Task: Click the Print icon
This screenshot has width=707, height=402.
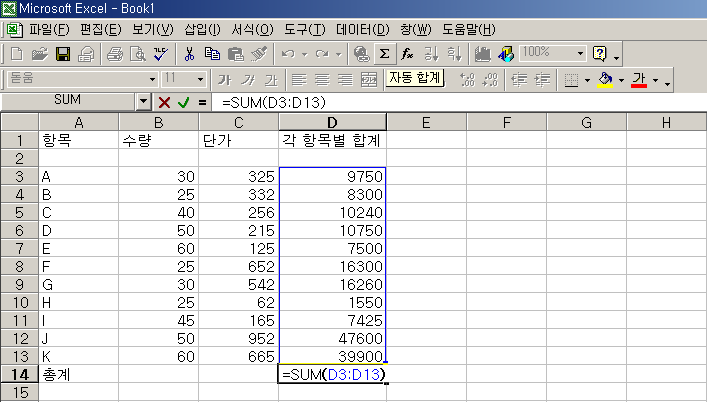Action: point(115,54)
